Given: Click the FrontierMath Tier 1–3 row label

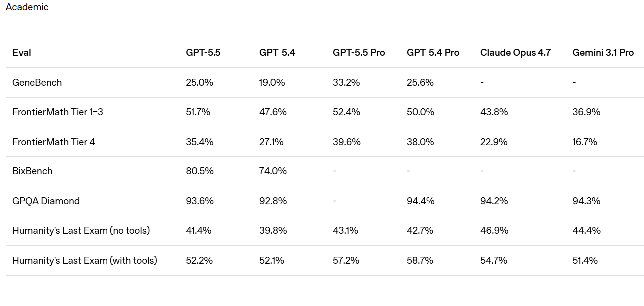Looking at the screenshot, I should [x=58, y=112].
